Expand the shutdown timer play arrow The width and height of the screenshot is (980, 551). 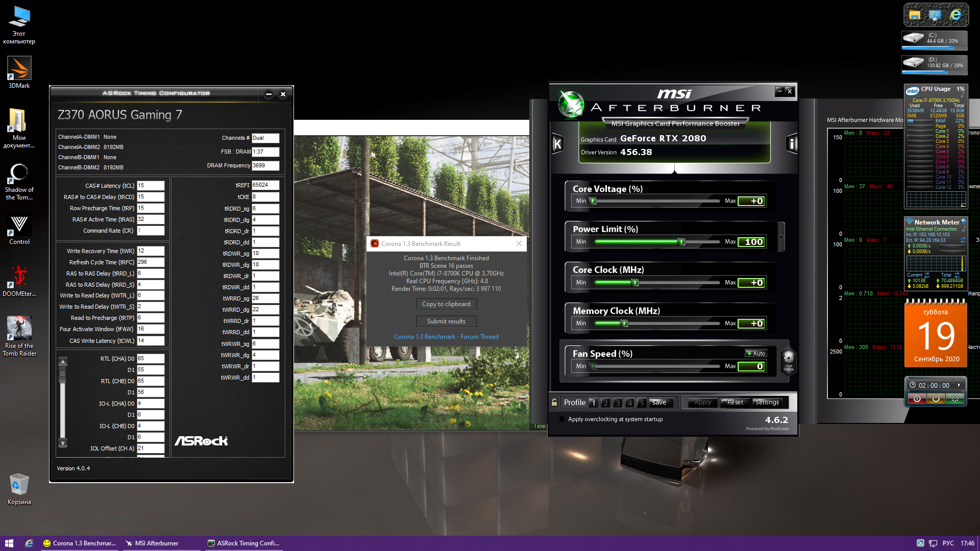(959, 385)
